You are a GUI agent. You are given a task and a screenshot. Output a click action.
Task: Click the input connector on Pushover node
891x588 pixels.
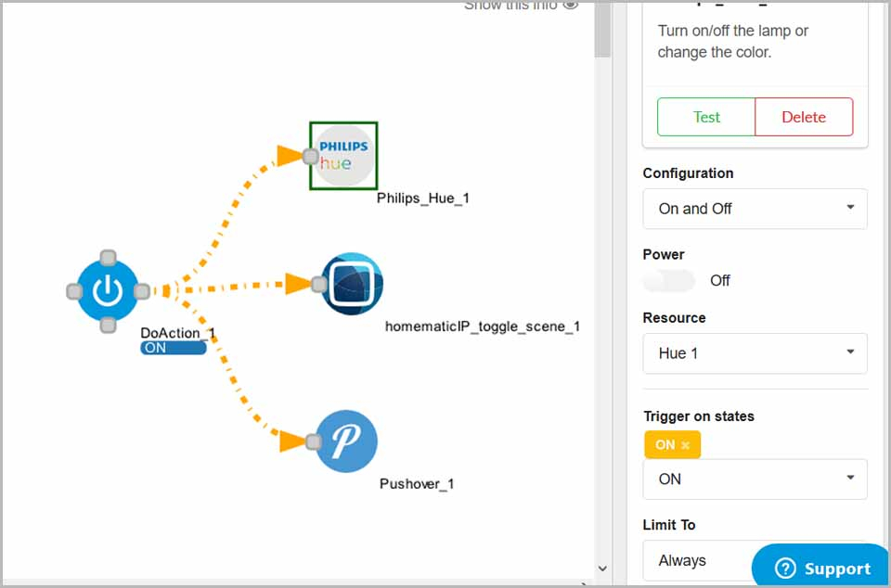(x=314, y=441)
